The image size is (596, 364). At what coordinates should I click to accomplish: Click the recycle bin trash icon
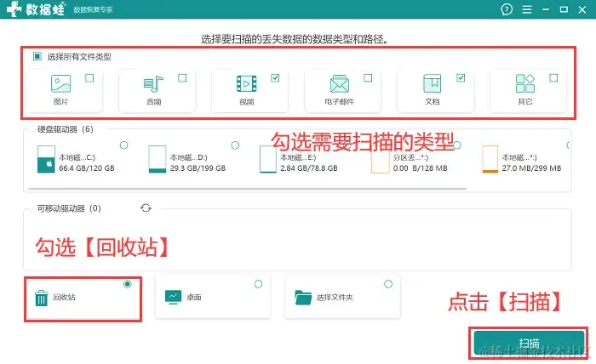(x=42, y=298)
